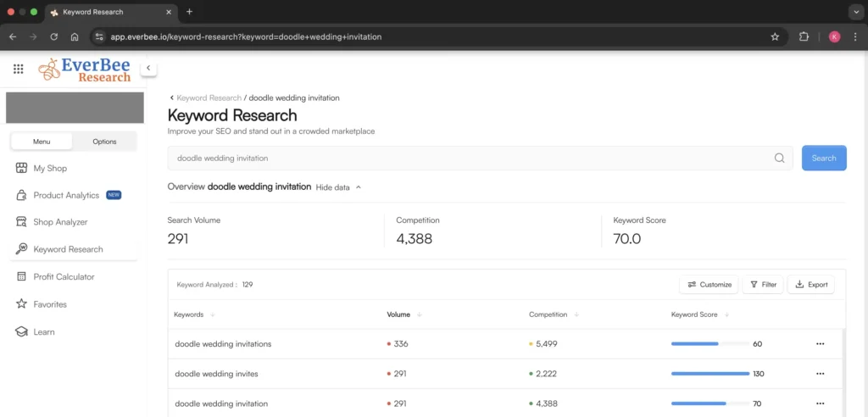
Task: Click score bar for doodle wedding invitation row
Action: coord(709,403)
